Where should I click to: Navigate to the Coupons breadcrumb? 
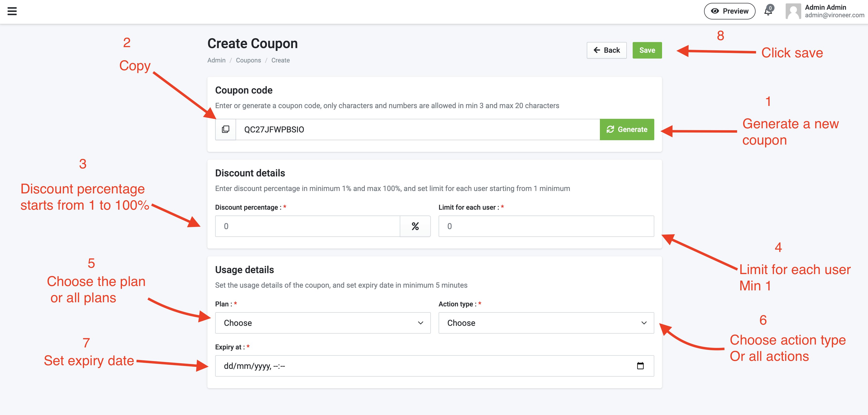click(248, 60)
